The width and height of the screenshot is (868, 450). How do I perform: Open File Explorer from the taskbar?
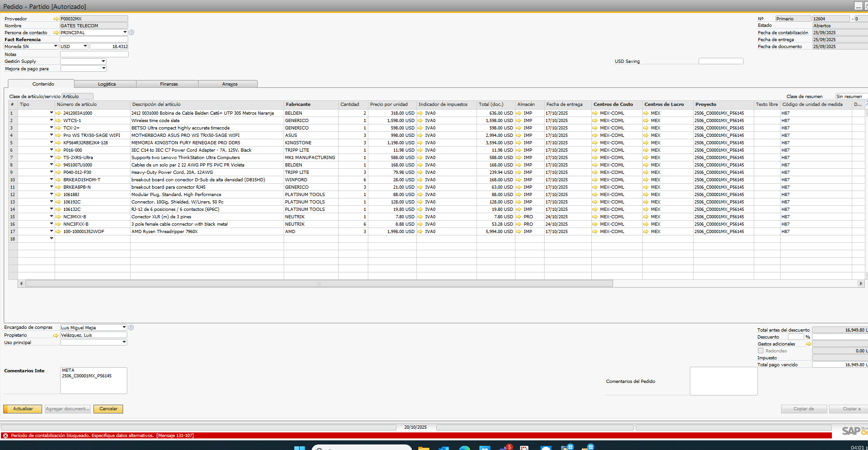[x=423, y=448]
